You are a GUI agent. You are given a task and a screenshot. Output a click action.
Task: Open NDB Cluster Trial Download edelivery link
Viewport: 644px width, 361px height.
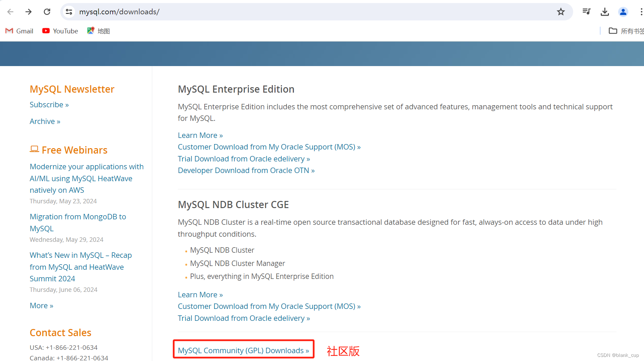click(x=244, y=318)
